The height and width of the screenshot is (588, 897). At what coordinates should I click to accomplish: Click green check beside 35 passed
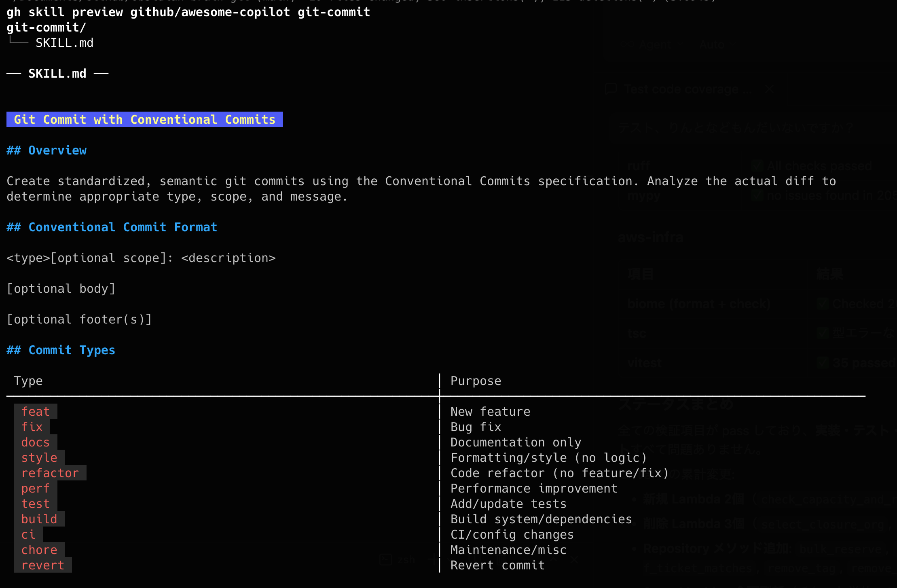[823, 362]
